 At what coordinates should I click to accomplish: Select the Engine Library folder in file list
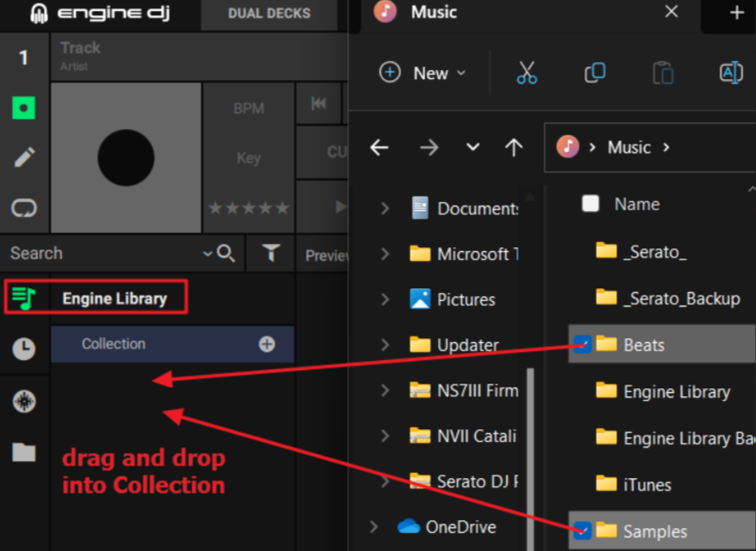663,391
